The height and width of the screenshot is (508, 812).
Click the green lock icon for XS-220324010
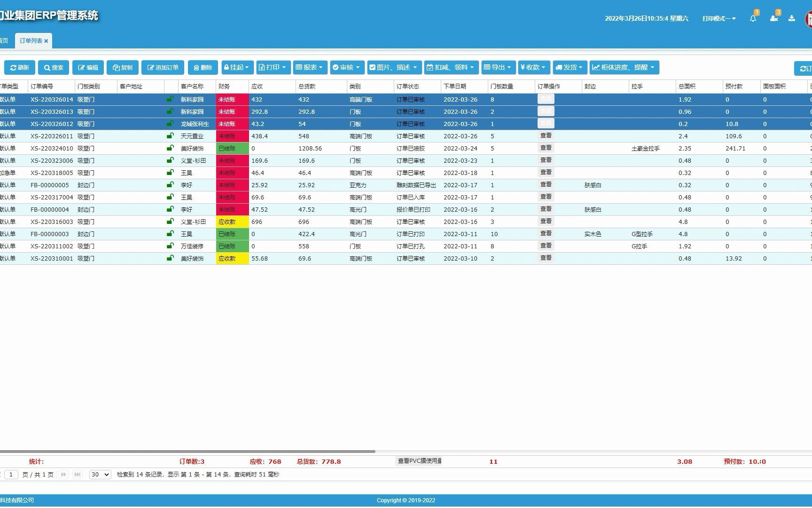click(170, 148)
